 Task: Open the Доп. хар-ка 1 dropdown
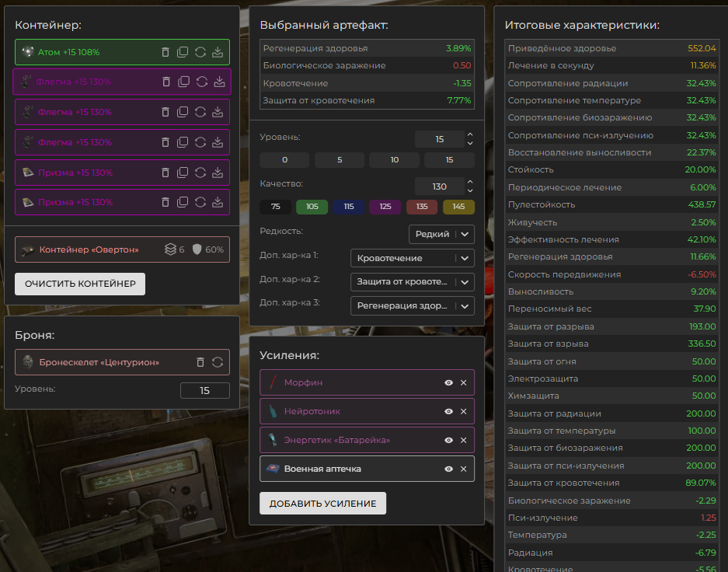point(413,258)
